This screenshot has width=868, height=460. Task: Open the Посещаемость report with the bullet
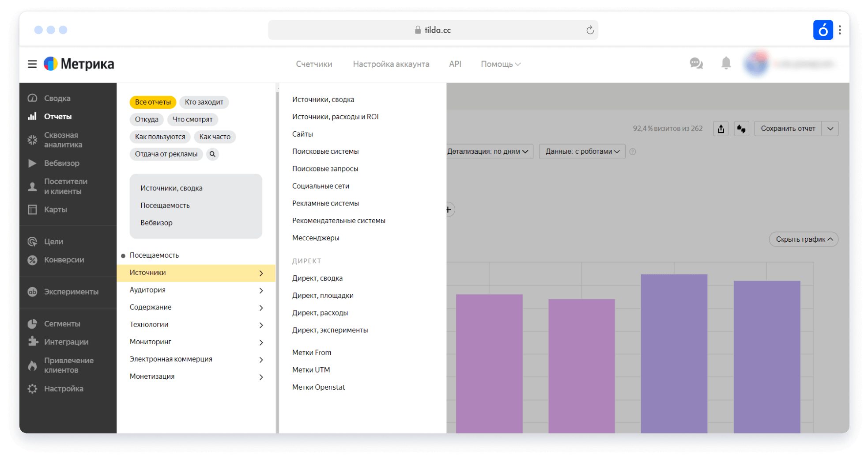[x=154, y=255]
